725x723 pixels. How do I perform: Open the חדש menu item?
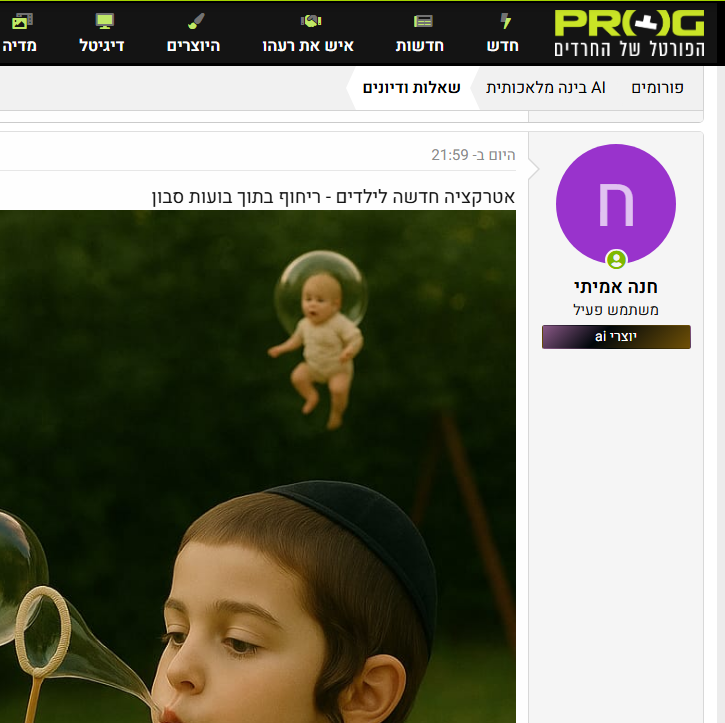[503, 46]
